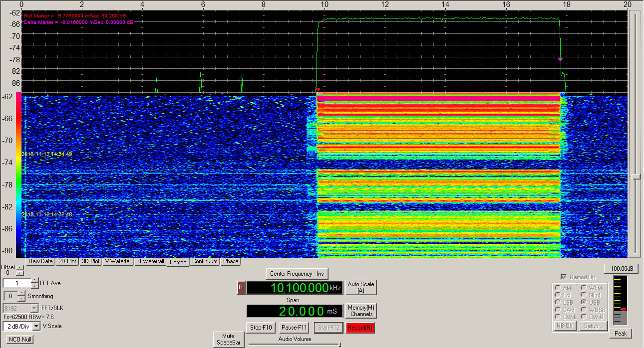Screen dimensions: 644x348
Task: Decrease Smoothing with down arrow
Action: coord(21,298)
